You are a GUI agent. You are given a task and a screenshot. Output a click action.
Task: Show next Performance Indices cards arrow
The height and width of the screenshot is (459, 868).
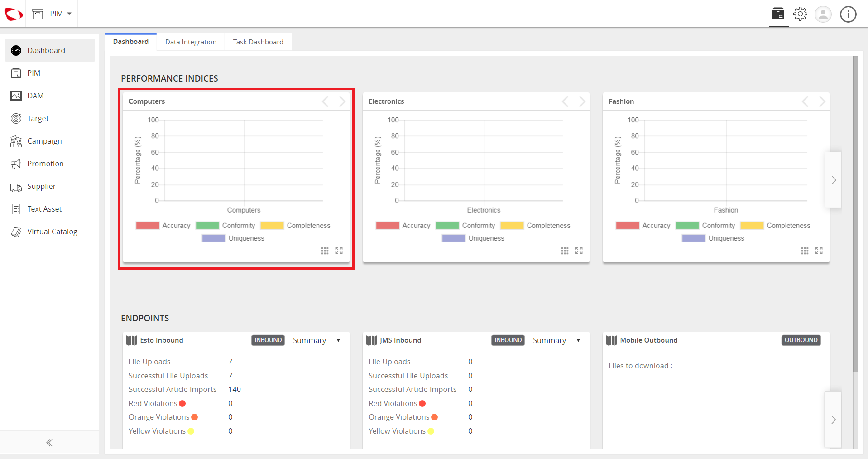(833, 180)
